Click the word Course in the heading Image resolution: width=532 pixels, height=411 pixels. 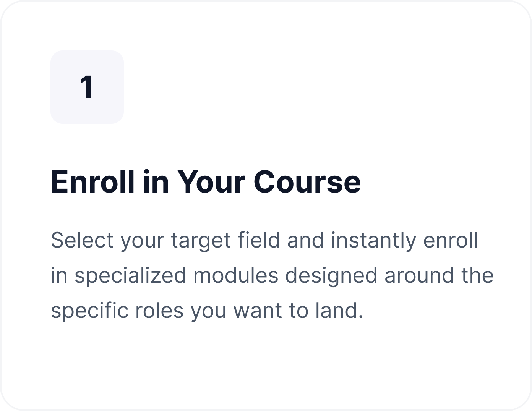[307, 182]
